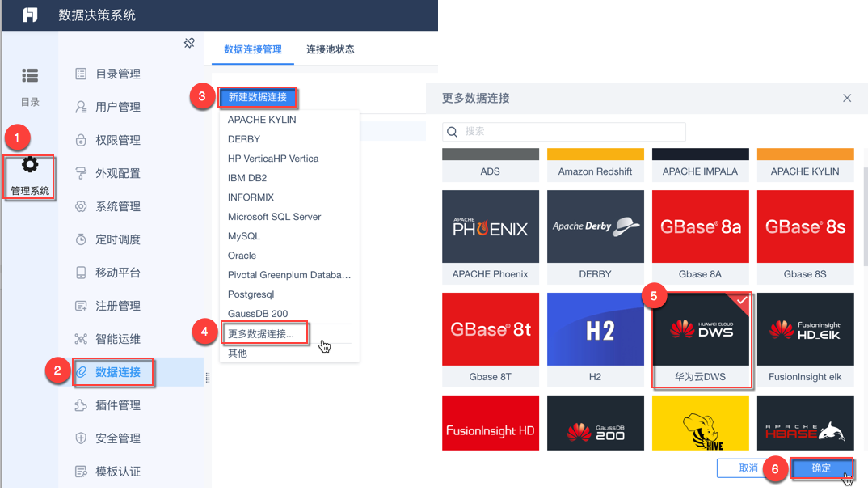This screenshot has width=868, height=491.
Task: Click 取消 to cancel dialog
Action: click(748, 468)
